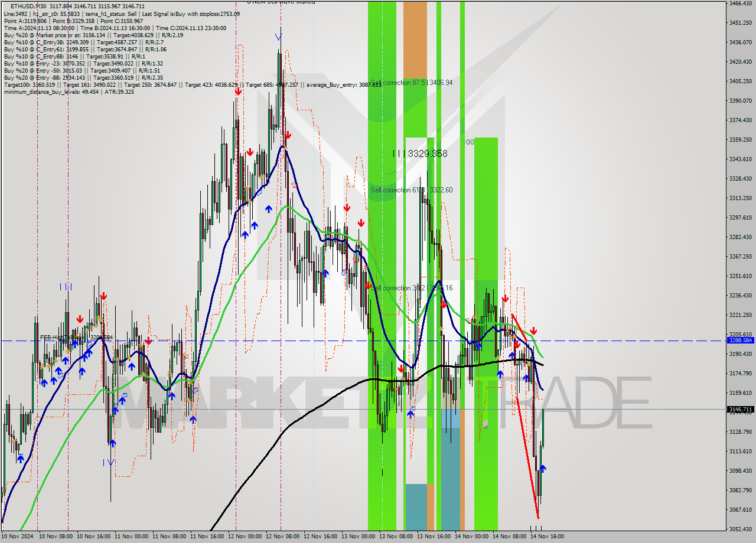Screen dimensions: 756x543
Task: Click the ETHUSD,M30 symbol title line
Action: 77,6
